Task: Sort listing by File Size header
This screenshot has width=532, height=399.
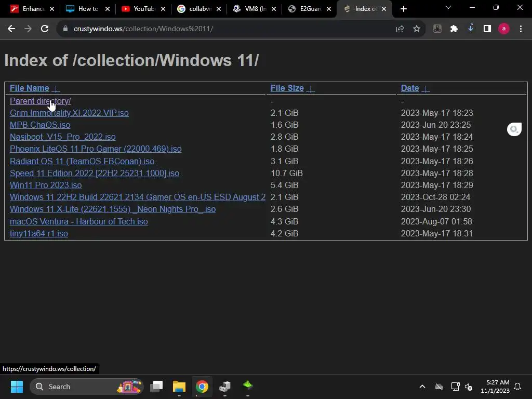Action: tap(287, 88)
